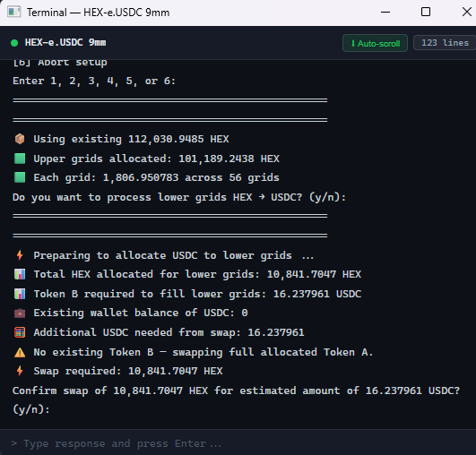Click the value 101,189.2438 HEX

(229, 159)
